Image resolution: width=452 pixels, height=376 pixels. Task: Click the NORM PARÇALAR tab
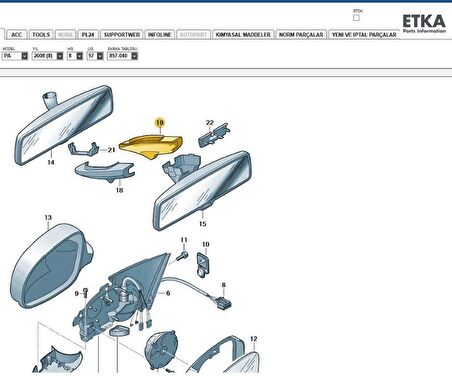pos(301,35)
